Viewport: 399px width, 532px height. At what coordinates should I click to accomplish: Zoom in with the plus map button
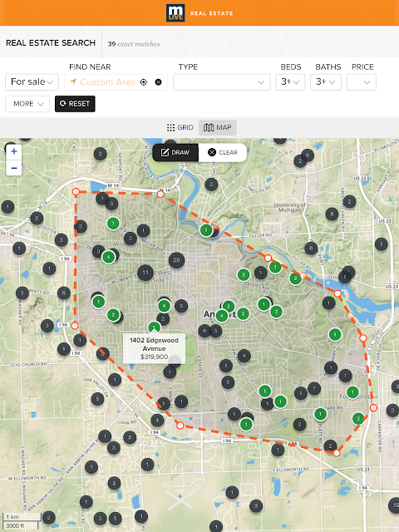14,151
